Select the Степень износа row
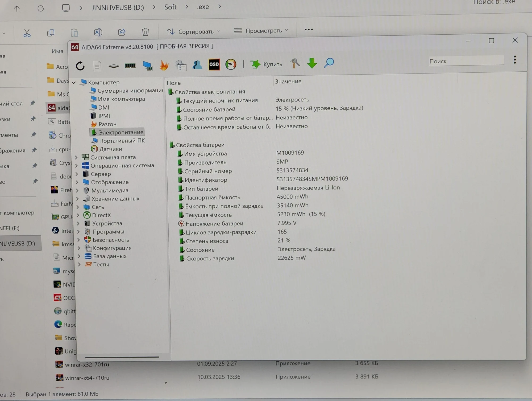532x401 pixels. tap(234, 241)
